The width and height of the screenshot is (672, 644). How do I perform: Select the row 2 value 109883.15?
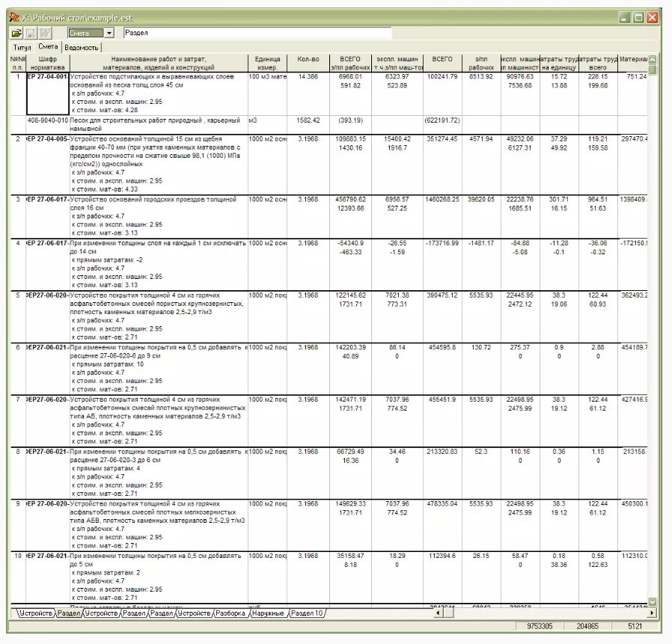pyautogui.click(x=350, y=139)
